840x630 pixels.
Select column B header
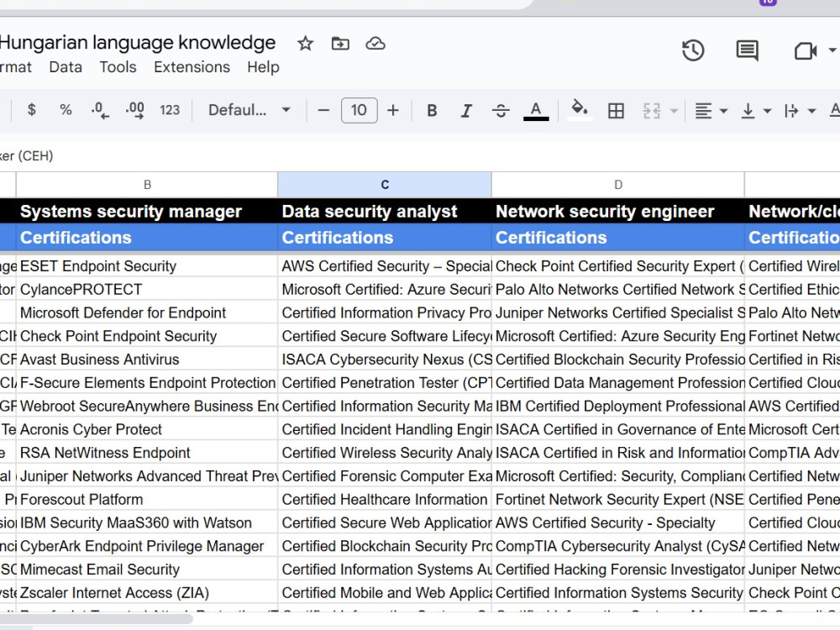pyautogui.click(x=147, y=185)
